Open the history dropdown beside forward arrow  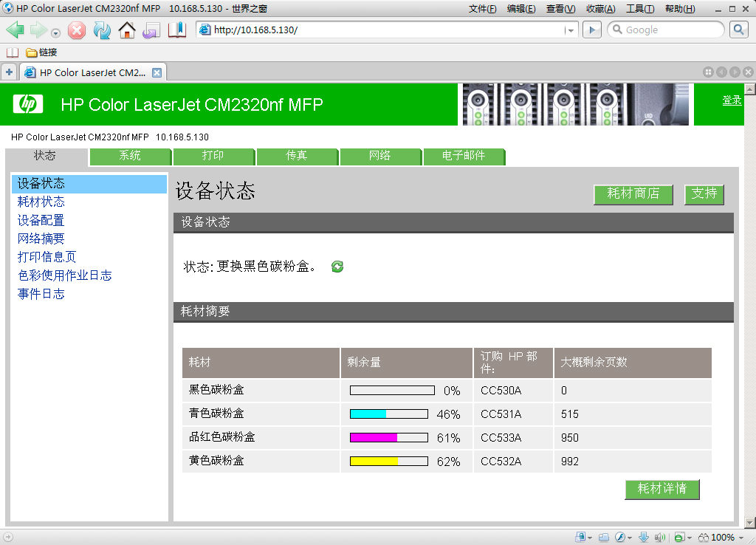tap(56, 32)
